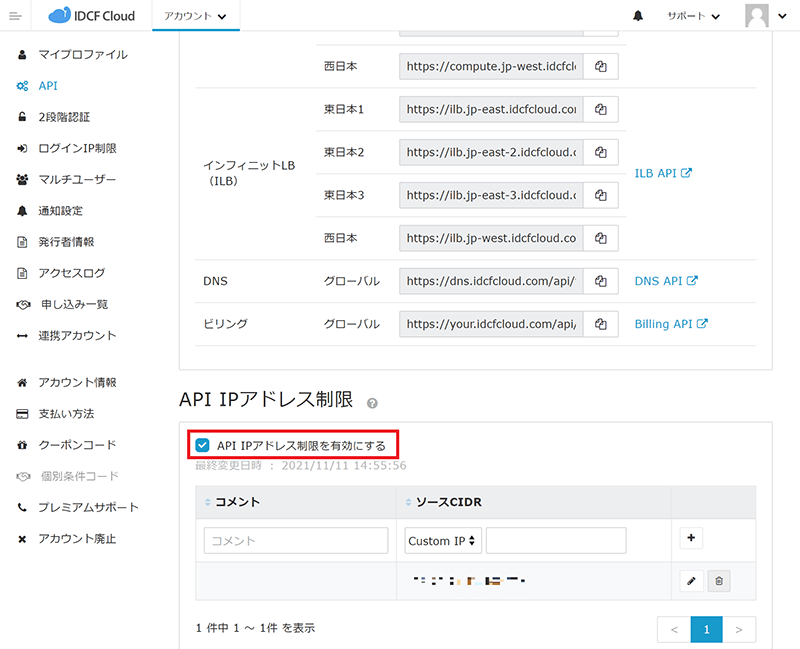This screenshot has height=649, width=800.
Task: Open the Custom IP dropdown
Action: pyautogui.click(x=443, y=541)
